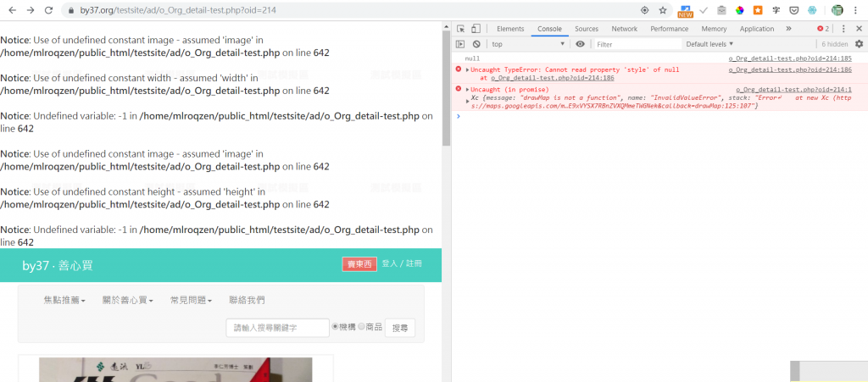
Task: Click the browser address bar URL
Action: click(x=178, y=10)
